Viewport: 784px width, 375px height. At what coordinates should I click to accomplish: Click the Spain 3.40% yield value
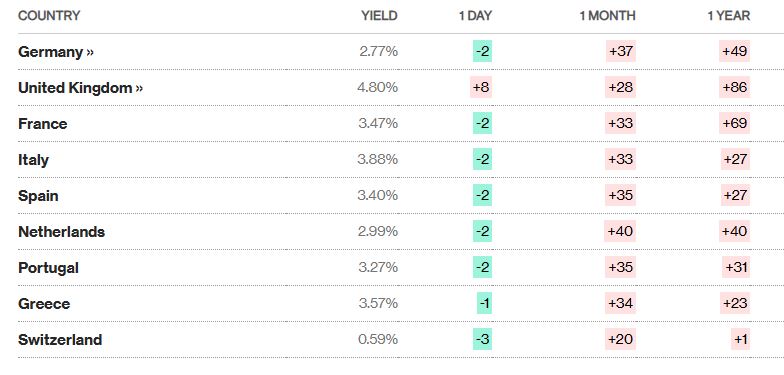point(378,196)
